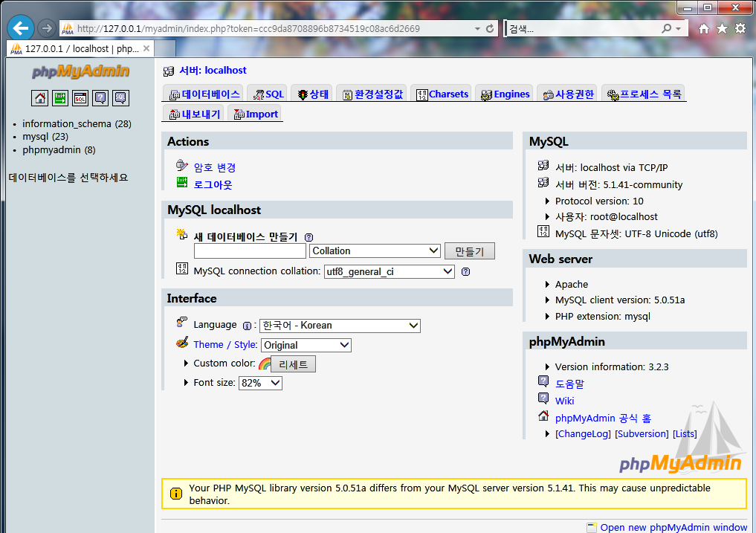Screen dimensions: 756x533
Task: Click the 로그아웃 link
Action: click(213, 185)
